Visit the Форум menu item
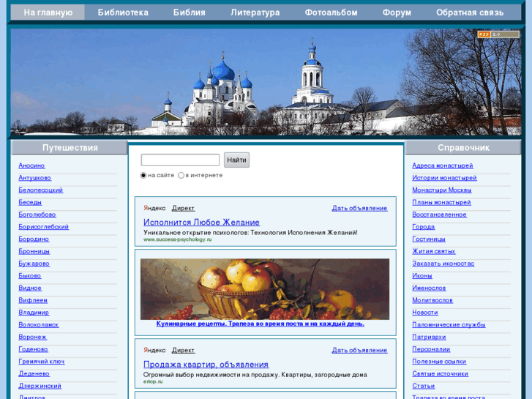The width and height of the screenshot is (532, 399). [x=397, y=12]
